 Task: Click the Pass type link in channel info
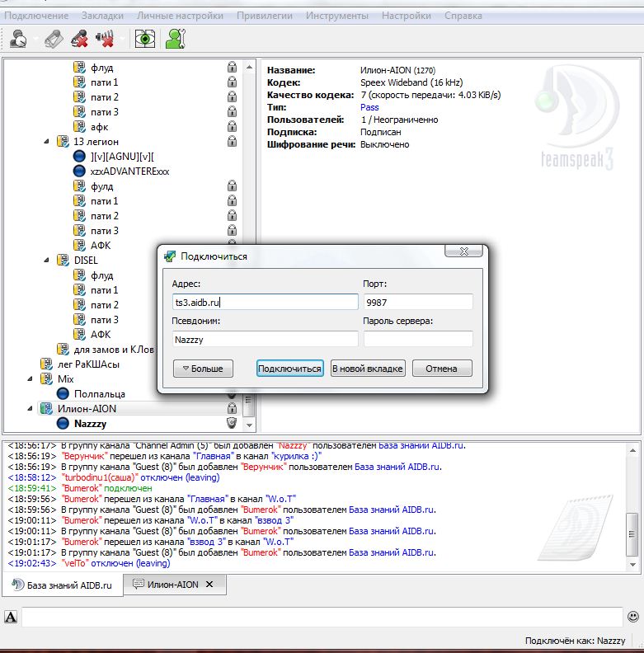pyautogui.click(x=369, y=107)
